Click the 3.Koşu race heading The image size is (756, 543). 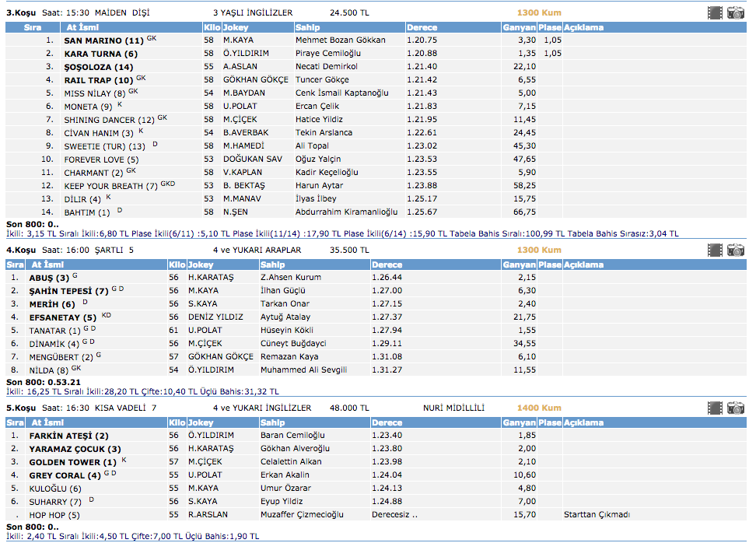click(x=21, y=12)
